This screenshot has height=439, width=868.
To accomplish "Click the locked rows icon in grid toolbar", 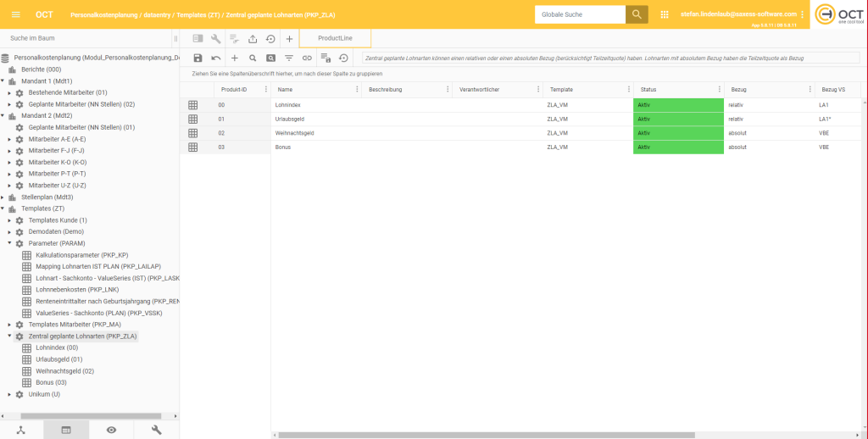I will [325, 58].
